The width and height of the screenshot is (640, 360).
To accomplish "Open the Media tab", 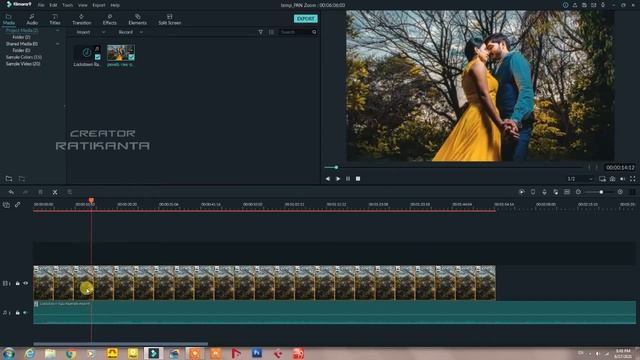I will tap(9, 19).
